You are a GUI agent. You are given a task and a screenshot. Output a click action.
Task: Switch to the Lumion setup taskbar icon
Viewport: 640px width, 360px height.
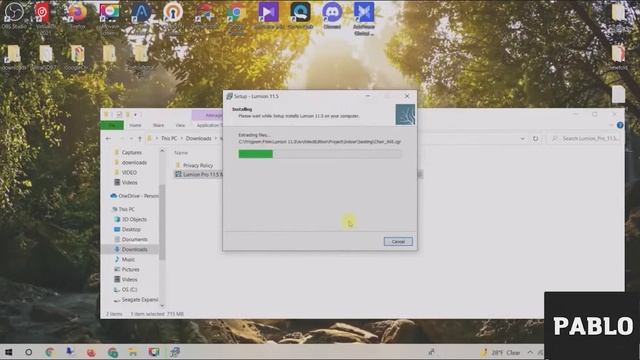pos(175,352)
